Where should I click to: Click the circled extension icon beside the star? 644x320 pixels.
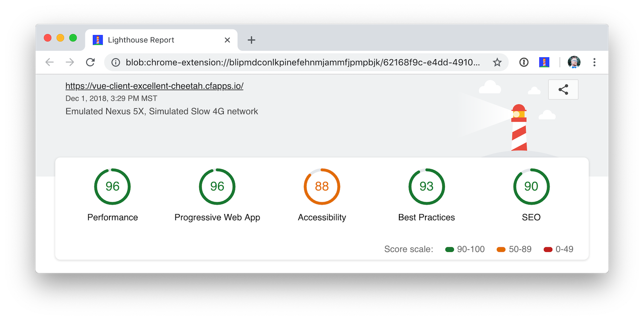tap(524, 62)
